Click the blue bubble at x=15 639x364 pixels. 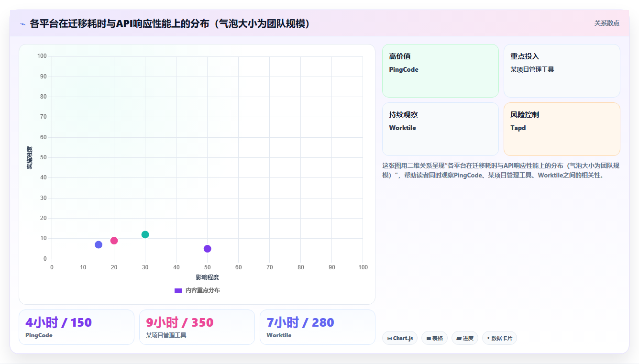click(99, 244)
